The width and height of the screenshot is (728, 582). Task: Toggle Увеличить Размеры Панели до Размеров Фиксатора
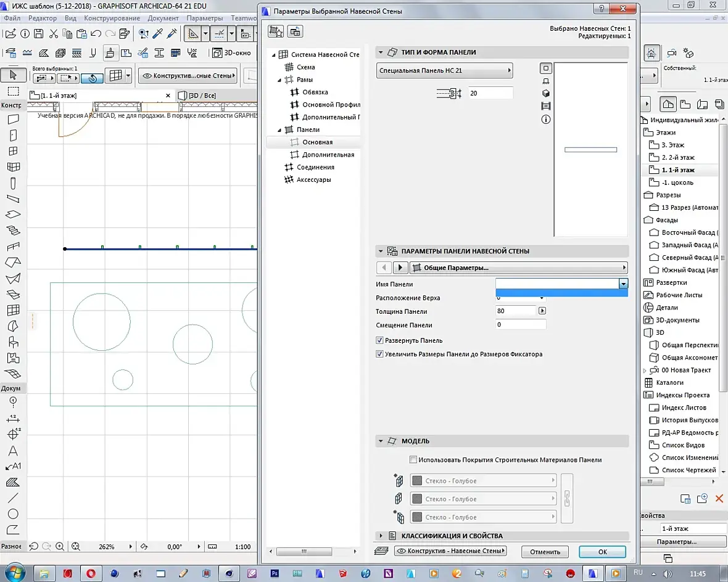(380, 354)
